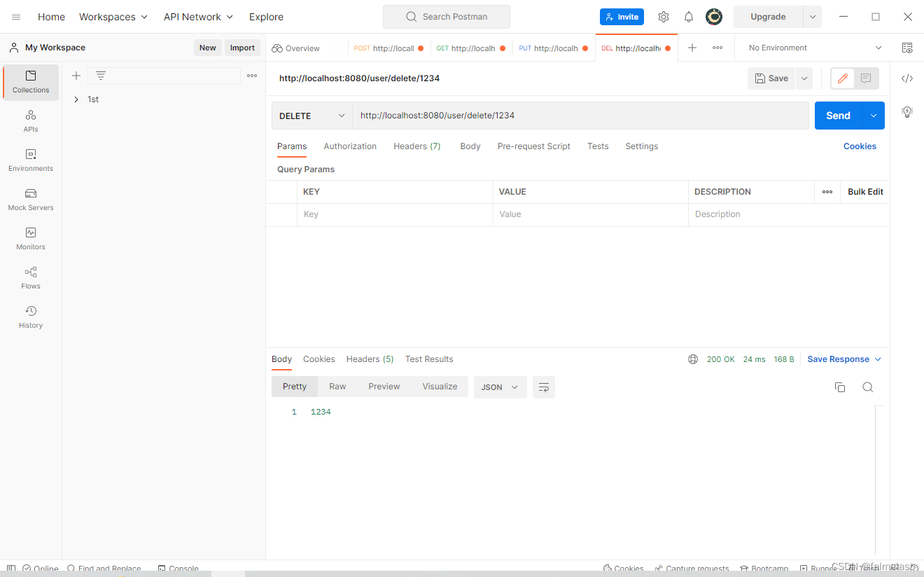Toggle the response beautify formatting option

point(544,387)
